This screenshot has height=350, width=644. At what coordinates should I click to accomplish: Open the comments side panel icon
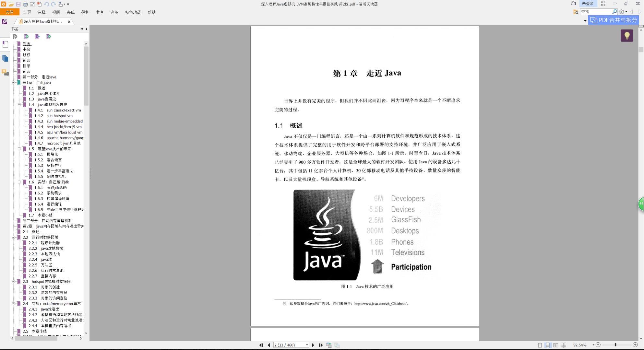5,73
